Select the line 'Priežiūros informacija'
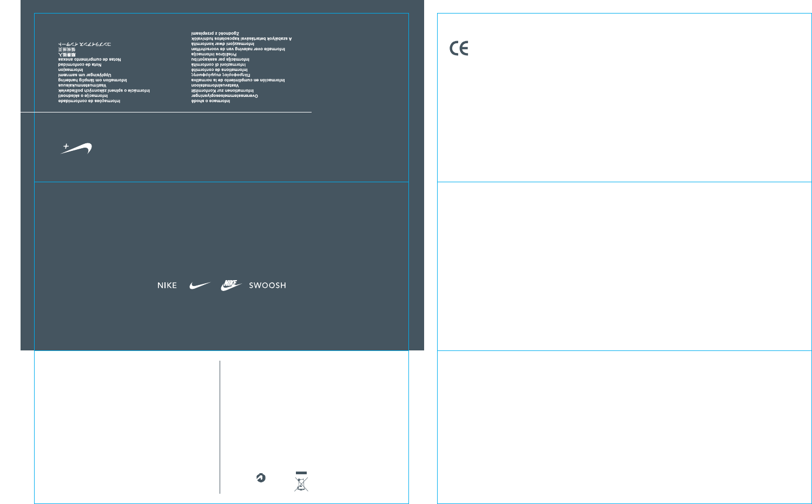 pyautogui.click(x=214, y=54)
